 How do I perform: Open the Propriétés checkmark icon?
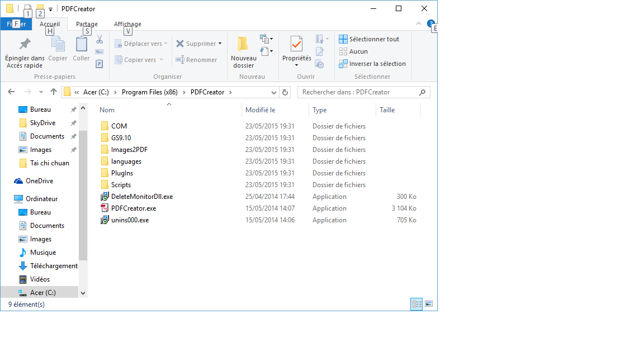296,44
